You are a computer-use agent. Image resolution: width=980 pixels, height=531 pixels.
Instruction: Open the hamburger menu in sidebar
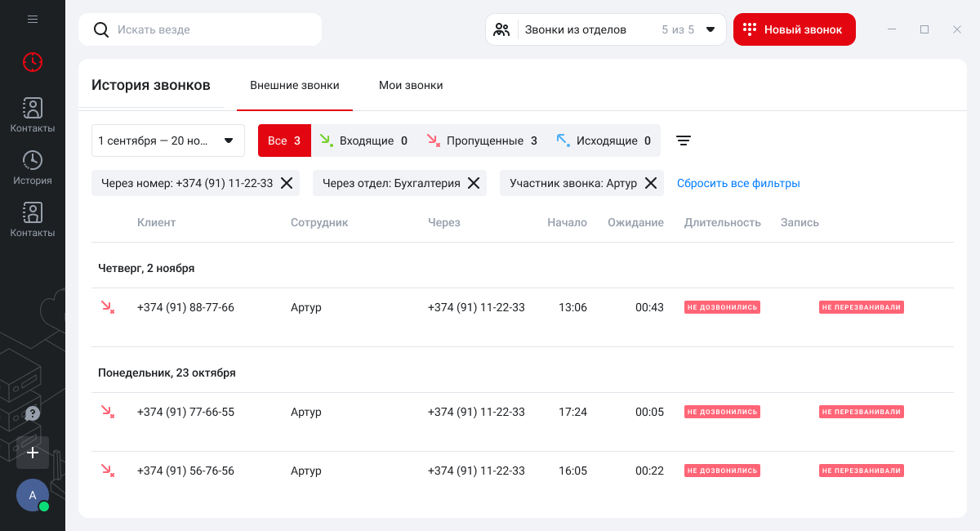point(33,19)
